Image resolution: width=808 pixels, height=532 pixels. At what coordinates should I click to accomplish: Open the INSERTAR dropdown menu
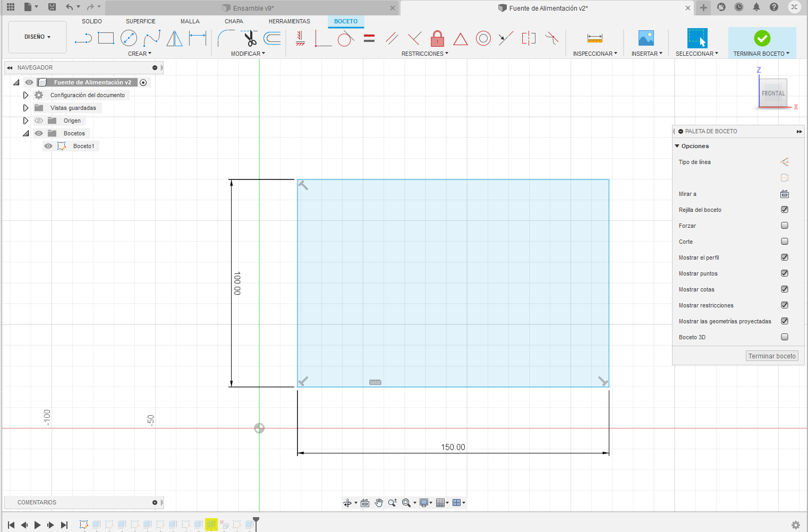click(647, 54)
